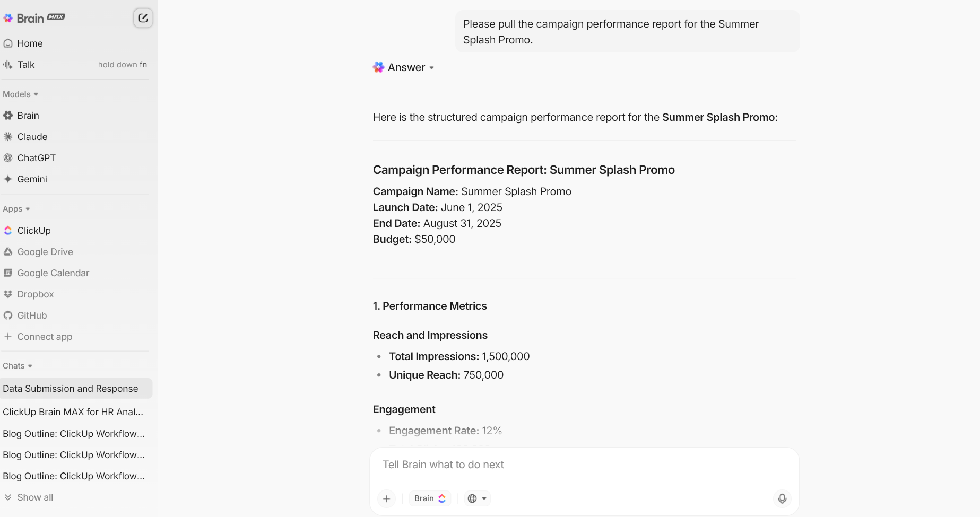Viewport: 980px width, 517px height.
Task: Click the plus attachment icon
Action: [386, 498]
